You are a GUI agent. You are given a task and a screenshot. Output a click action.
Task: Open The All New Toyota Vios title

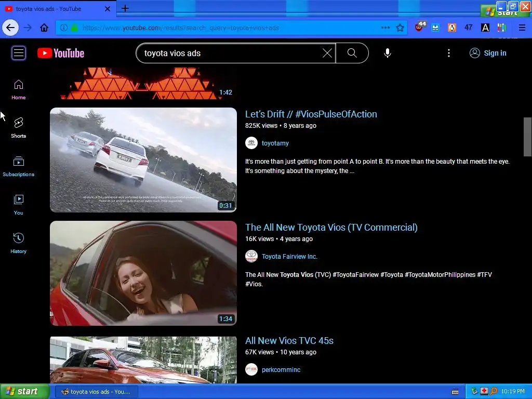[331, 228]
